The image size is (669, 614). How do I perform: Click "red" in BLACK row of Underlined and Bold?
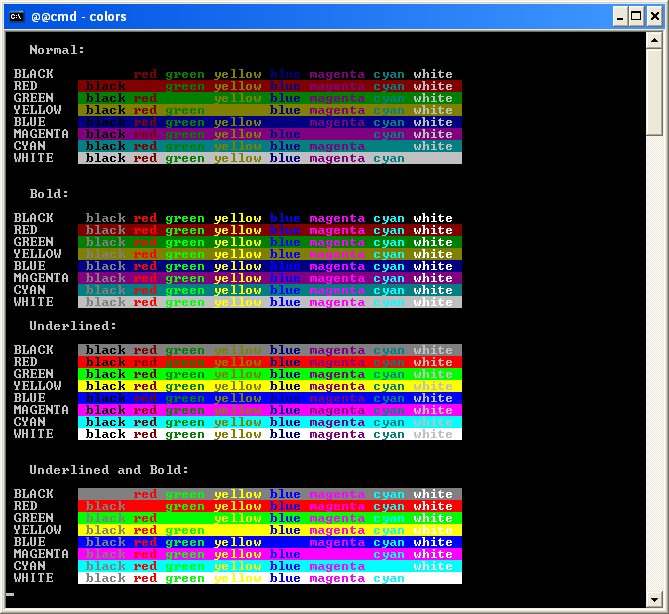(145, 494)
